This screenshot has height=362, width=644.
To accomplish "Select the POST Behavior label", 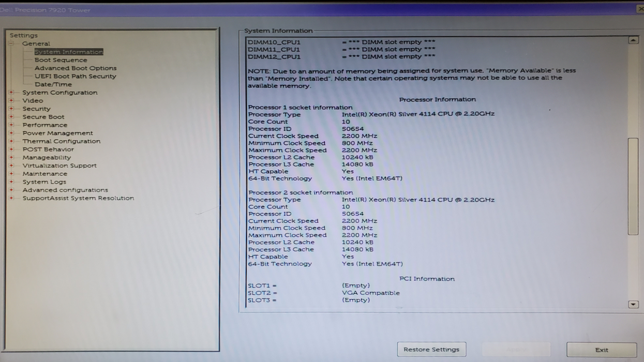I will (48, 149).
